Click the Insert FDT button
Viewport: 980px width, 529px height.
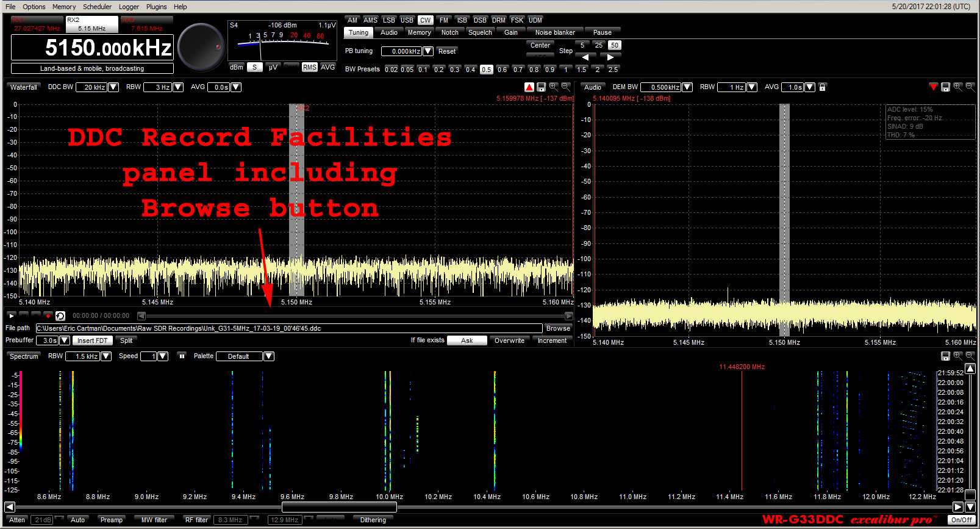point(93,340)
